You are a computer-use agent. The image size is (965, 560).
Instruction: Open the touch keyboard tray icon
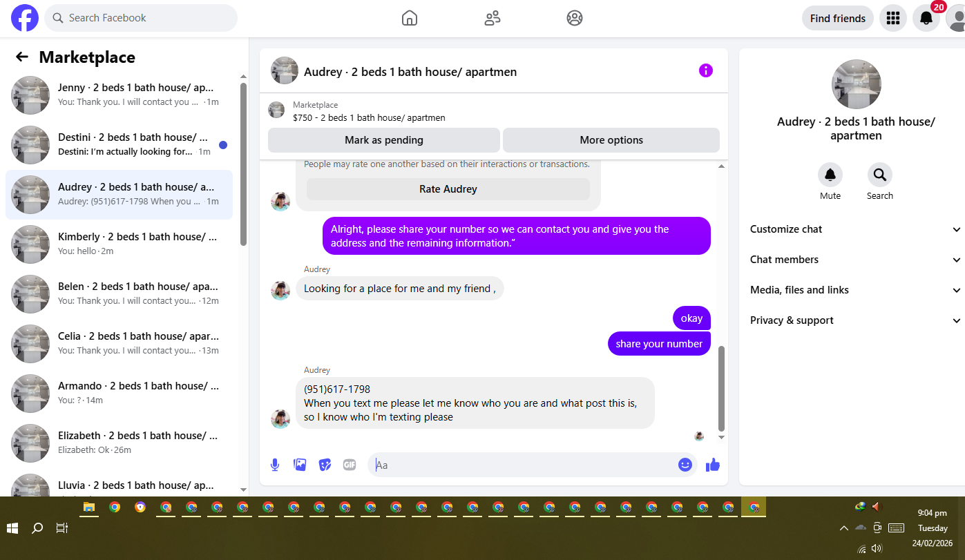pyautogui.click(x=897, y=528)
